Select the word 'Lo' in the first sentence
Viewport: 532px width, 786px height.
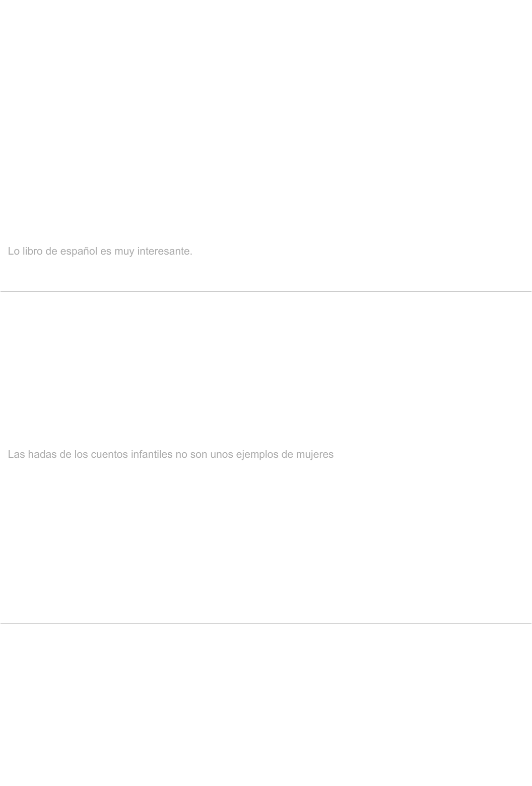pos(14,251)
